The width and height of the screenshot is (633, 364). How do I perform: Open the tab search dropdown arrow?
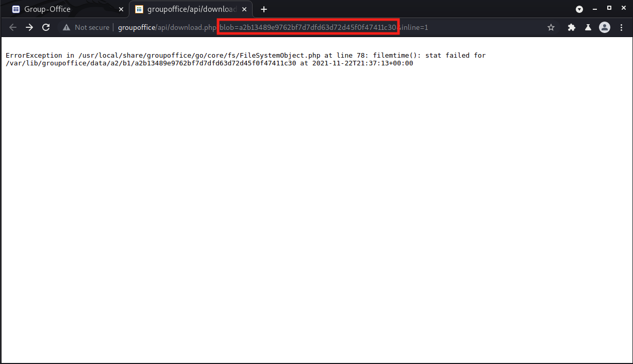click(x=579, y=9)
